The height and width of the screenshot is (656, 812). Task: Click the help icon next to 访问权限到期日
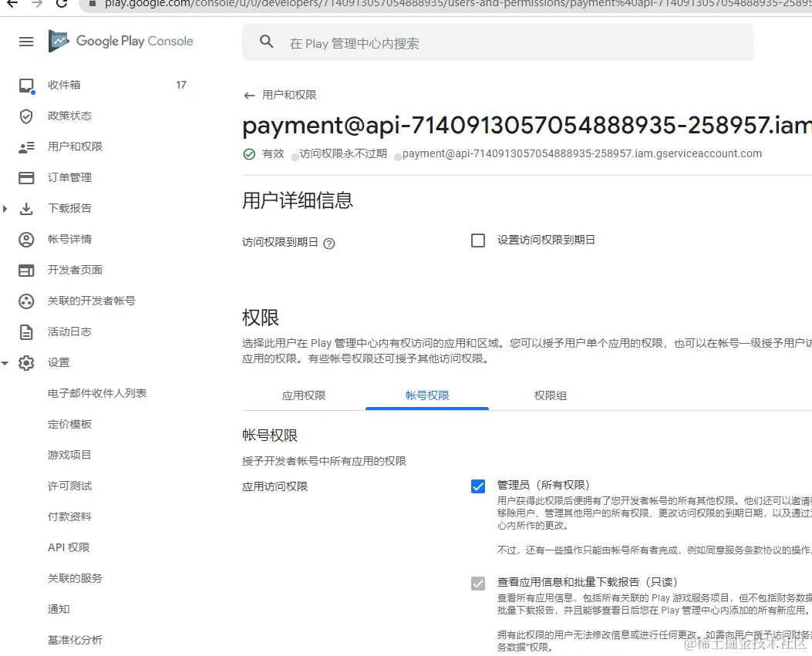pyautogui.click(x=329, y=244)
